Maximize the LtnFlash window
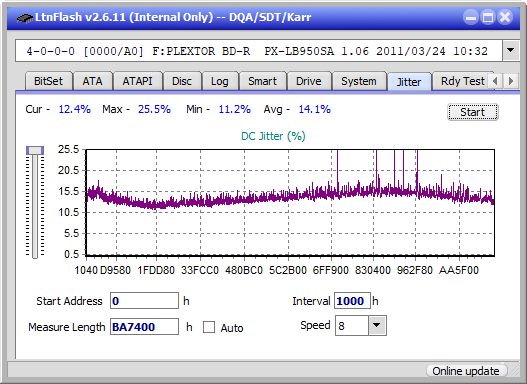 click(488, 17)
